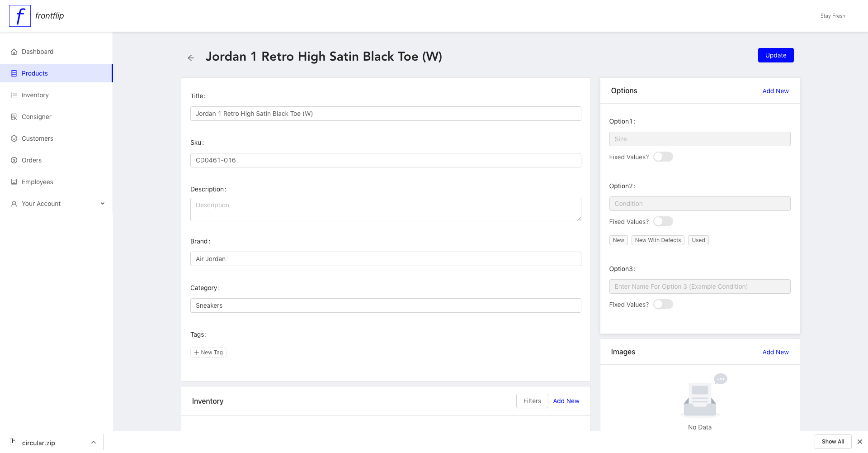This screenshot has width=868, height=453.
Task: Select Products in the sidebar
Action: pos(56,73)
